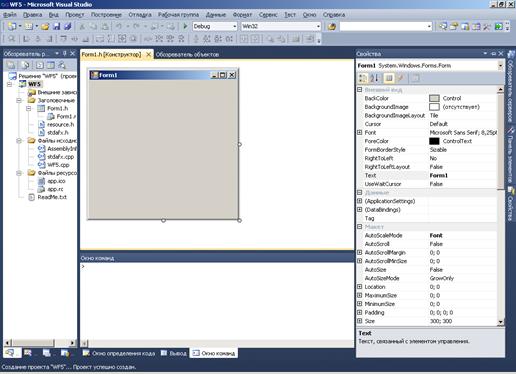Collapse the WFS project node
Screen dimensions: 516x374
click(x=10, y=84)
